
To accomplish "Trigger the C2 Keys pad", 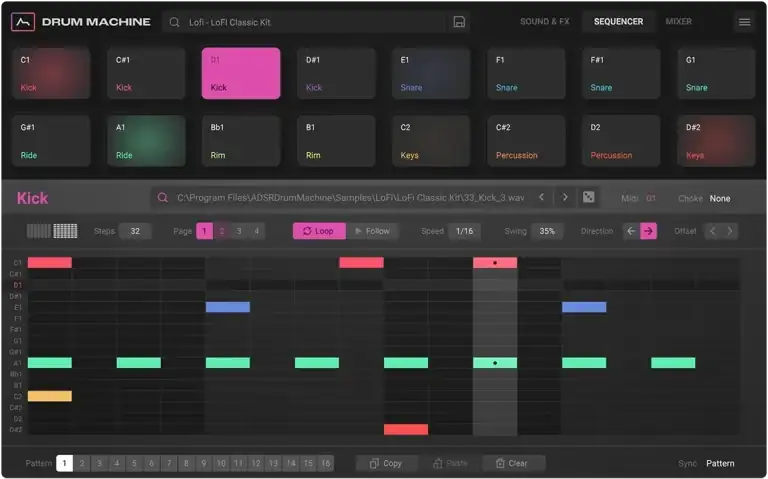I will 431,141.
